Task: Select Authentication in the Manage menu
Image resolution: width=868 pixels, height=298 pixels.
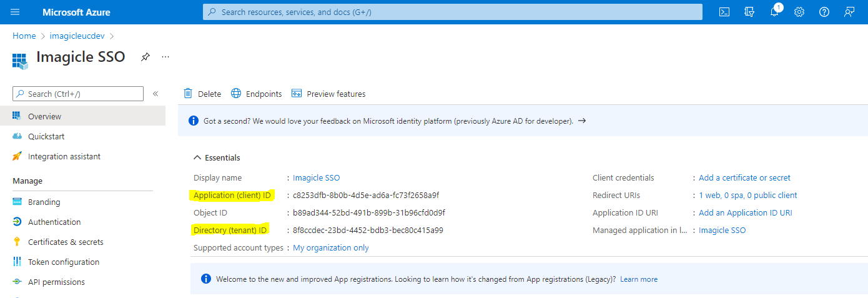Action: coord(54,222)
